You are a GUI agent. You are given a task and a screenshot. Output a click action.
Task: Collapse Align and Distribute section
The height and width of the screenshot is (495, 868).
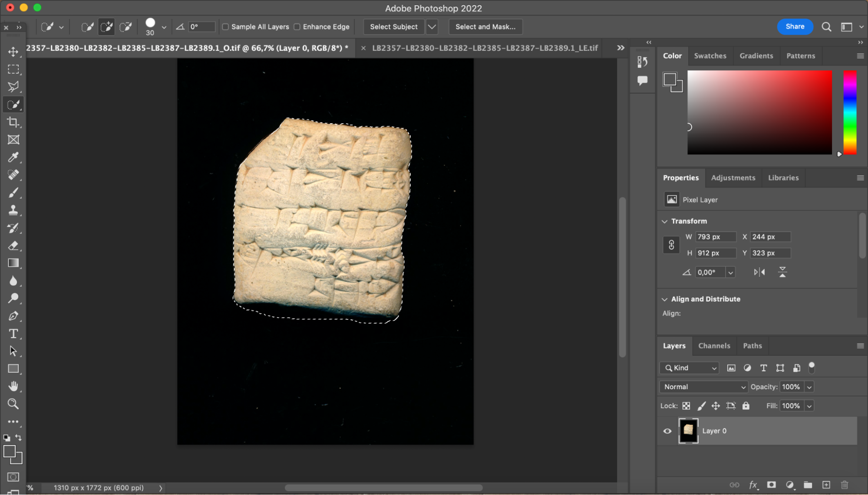(x=664, y=299)
